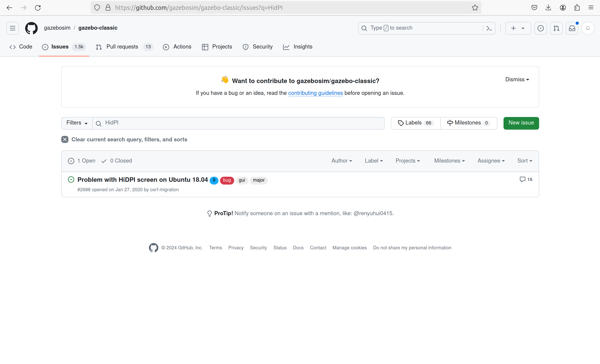
Task: Expand the Dismiss dropdown in the banner
Action: 517,80
